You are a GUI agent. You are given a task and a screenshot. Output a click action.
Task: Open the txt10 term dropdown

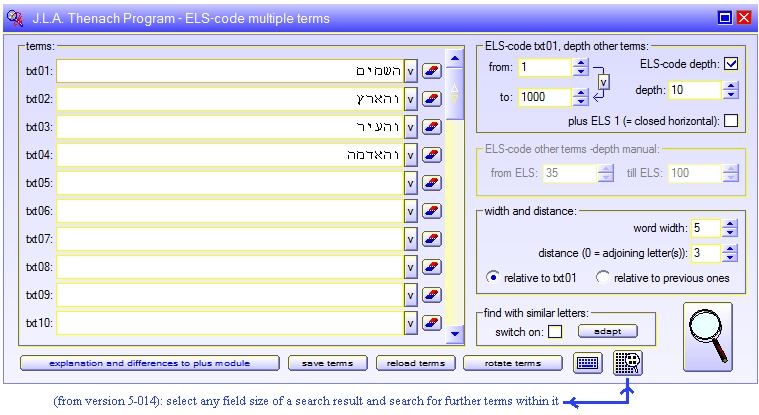pyautogui.click(x=410, y=323)
